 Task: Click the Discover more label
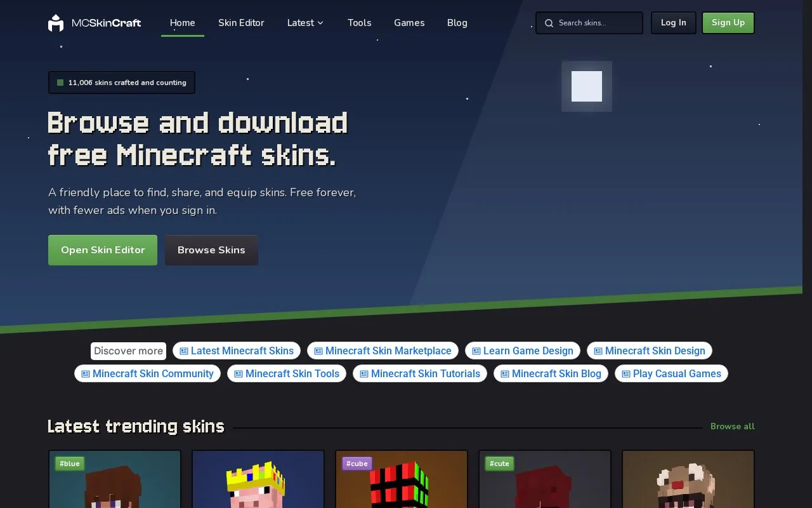(x=128, y=351)
